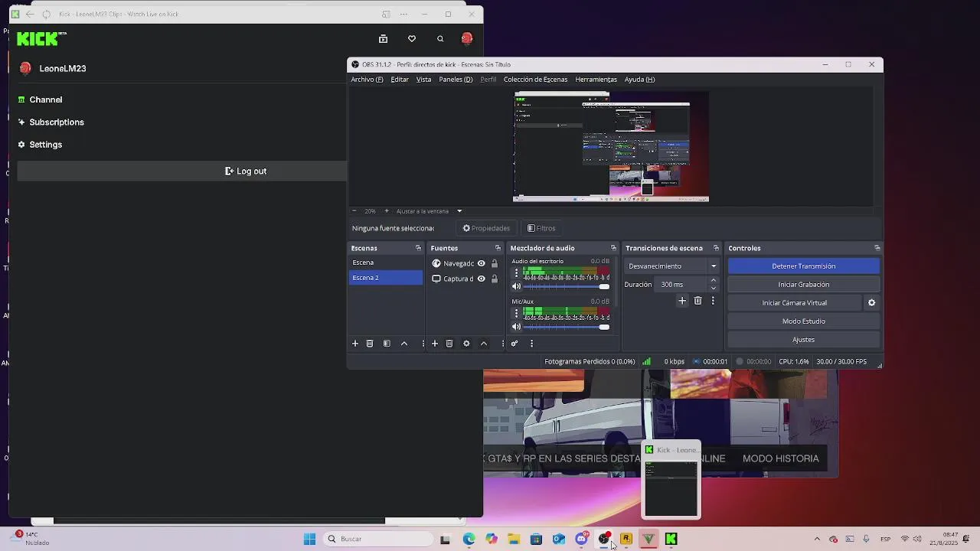Viewport: 980px width, 551px height.
Task: Undock the Escenas panel
Action: [418, 248]
